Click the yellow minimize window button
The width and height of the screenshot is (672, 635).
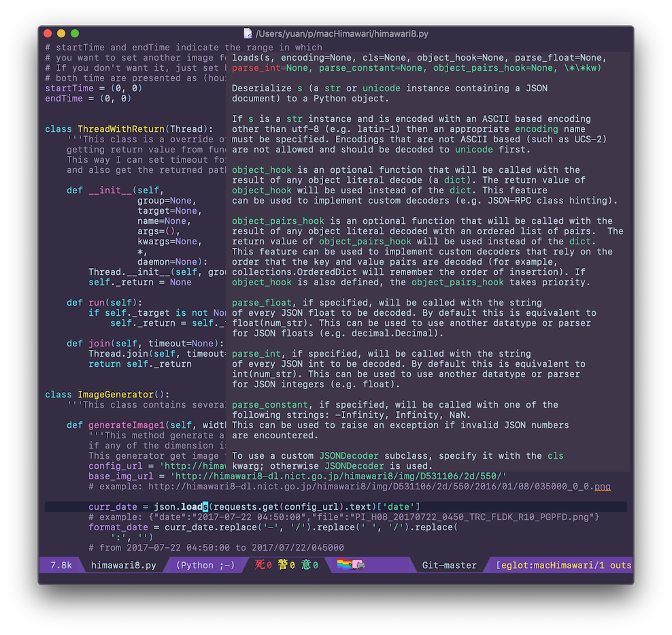(x=61, y=33)
